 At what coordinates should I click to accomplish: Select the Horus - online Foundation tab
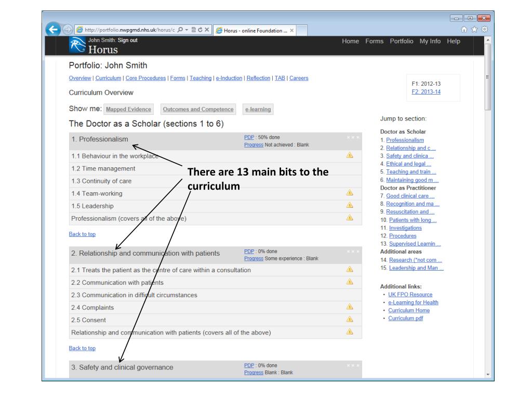pos(255,31)
